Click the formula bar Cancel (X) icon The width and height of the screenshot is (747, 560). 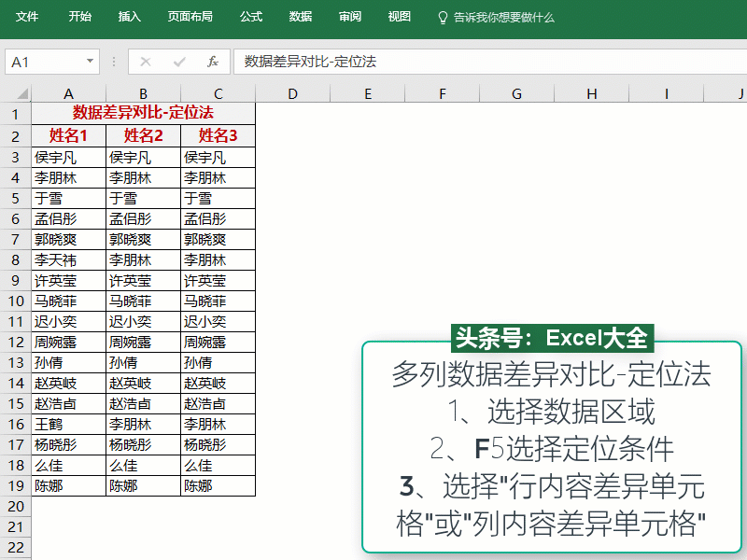coord(145,60)
